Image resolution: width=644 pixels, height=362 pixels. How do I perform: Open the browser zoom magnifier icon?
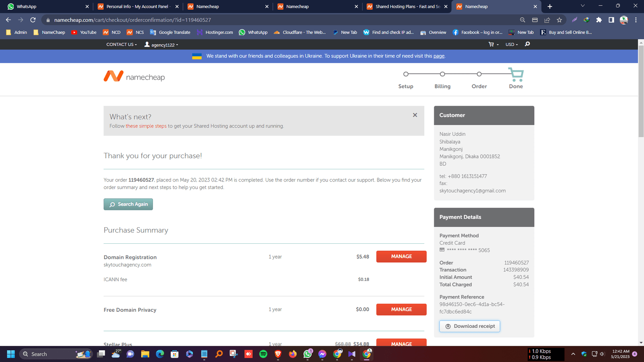coord(522,20)
